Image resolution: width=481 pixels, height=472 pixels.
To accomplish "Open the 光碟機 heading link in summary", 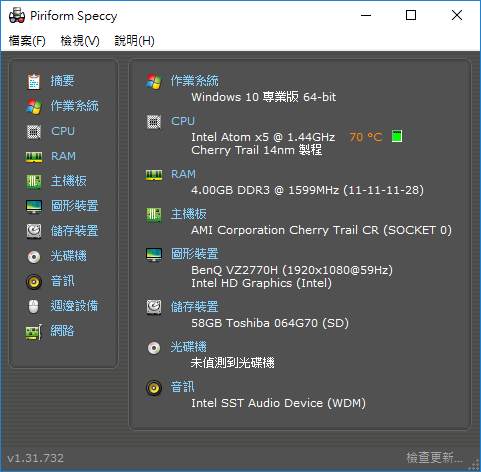I will pos(189,347).
